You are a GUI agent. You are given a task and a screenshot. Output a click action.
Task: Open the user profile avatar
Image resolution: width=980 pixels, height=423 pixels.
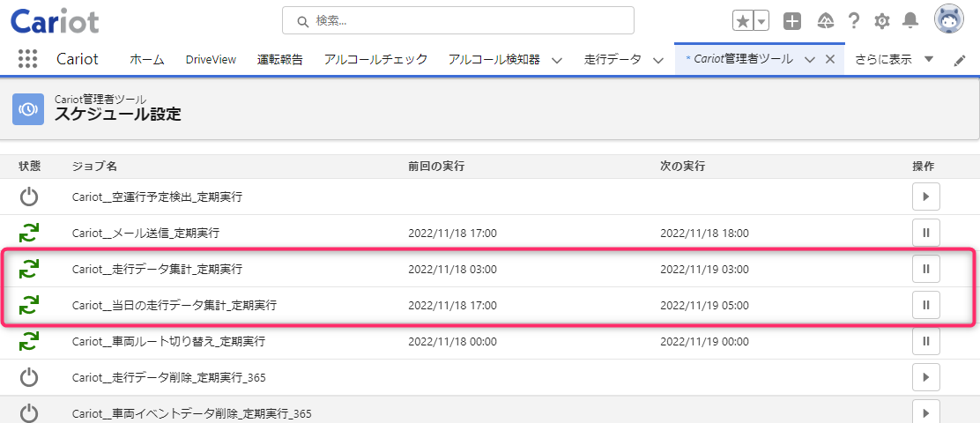click(x=949, y=20)
